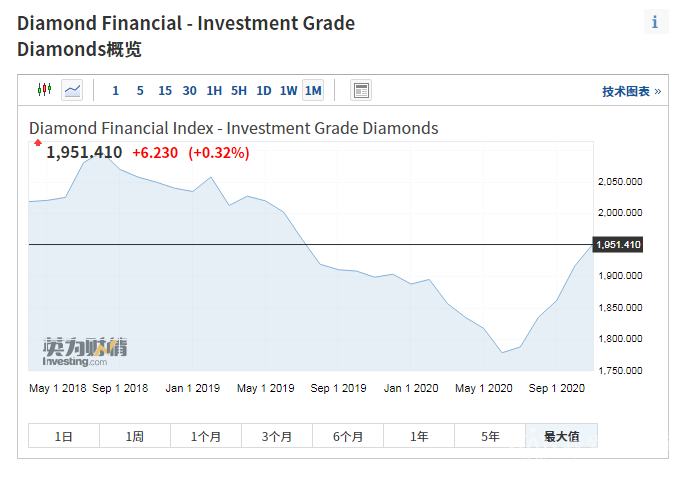Select the 1D interval
Viewport: 684px width, 477px height.
click(x=264, y=91)
